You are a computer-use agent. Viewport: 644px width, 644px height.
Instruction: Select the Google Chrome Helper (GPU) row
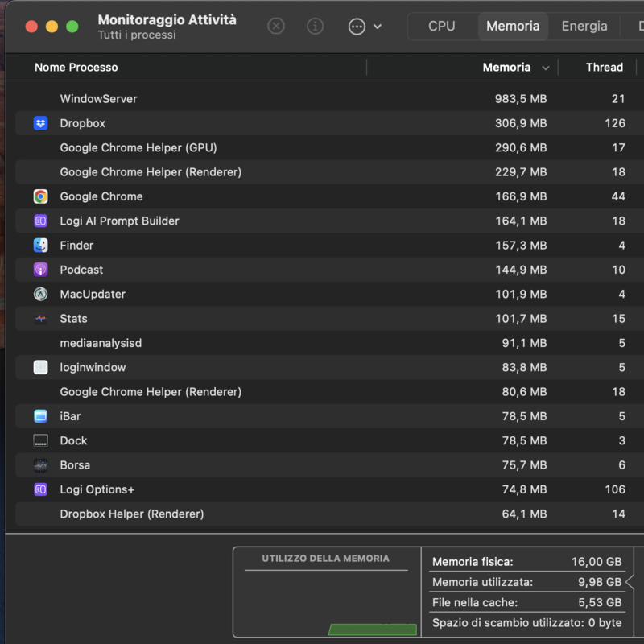tap(329, 147)
